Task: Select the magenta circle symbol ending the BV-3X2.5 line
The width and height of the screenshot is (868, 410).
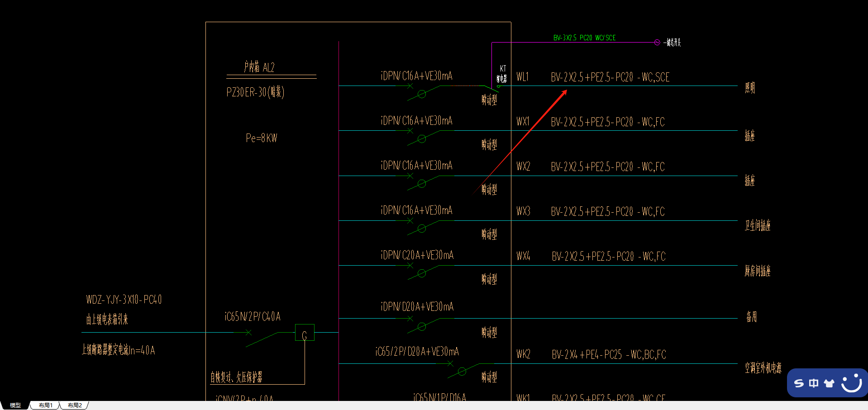Action: 657,43
